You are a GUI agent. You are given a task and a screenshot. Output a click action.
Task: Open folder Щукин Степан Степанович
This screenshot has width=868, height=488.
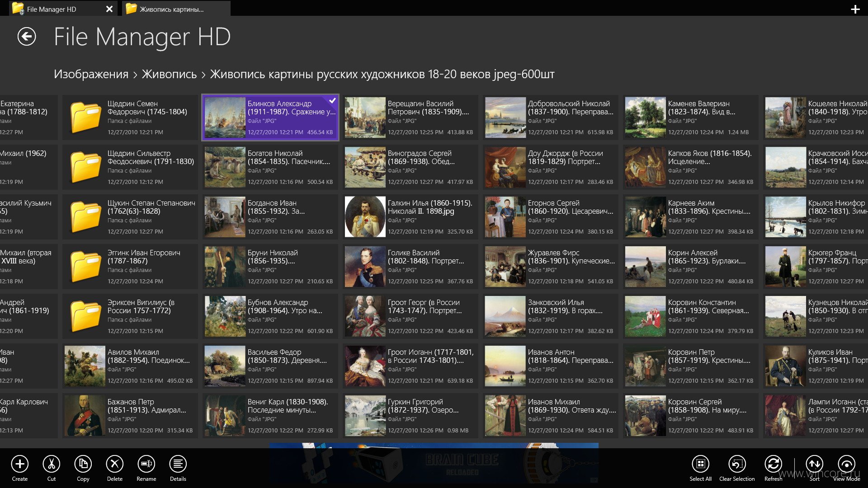130,217
